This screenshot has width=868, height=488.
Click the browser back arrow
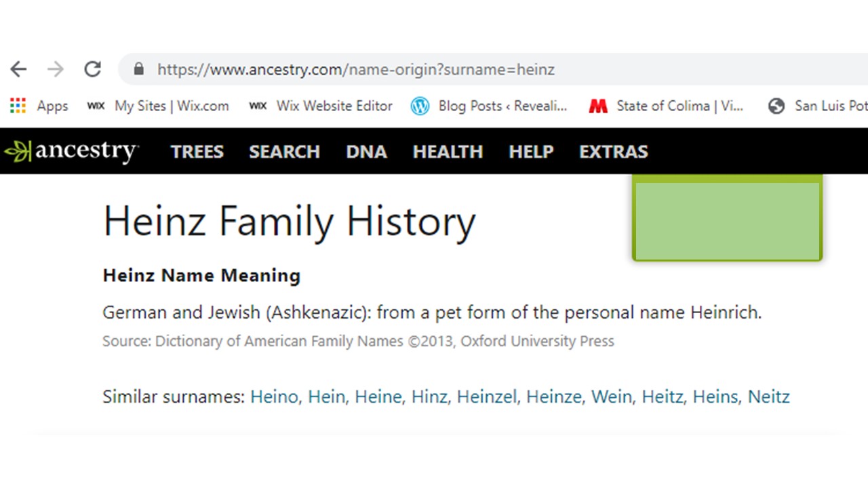pyautogui.click(x=18, y=69)
